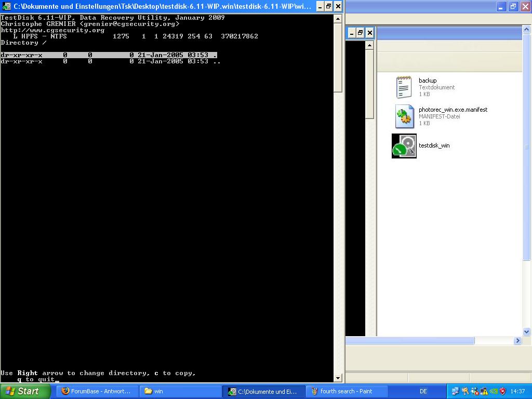Click up arrow of inner child window scrollbar
Viewport: 532px width, 399px height.
click(369, 45)
